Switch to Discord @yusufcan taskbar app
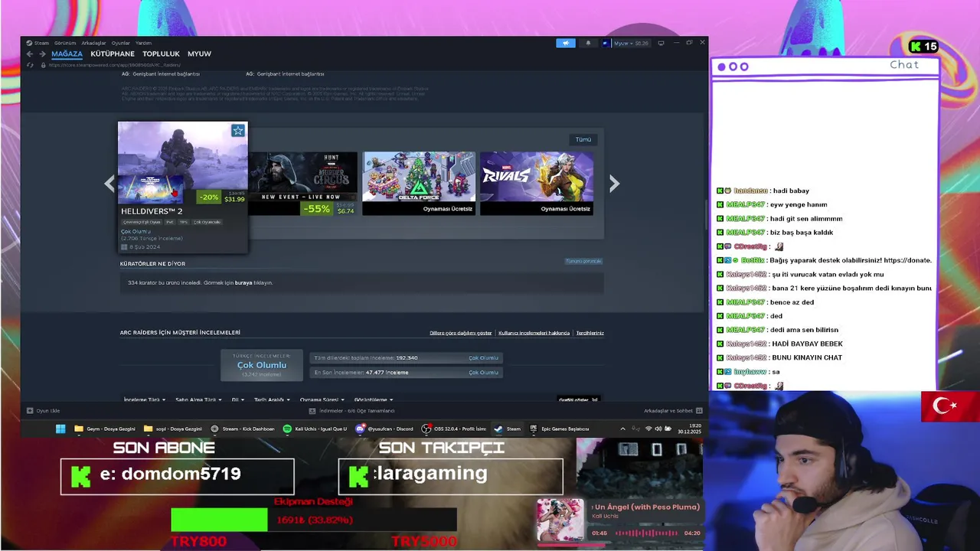 pyautogui.click(x=384, y=429)
